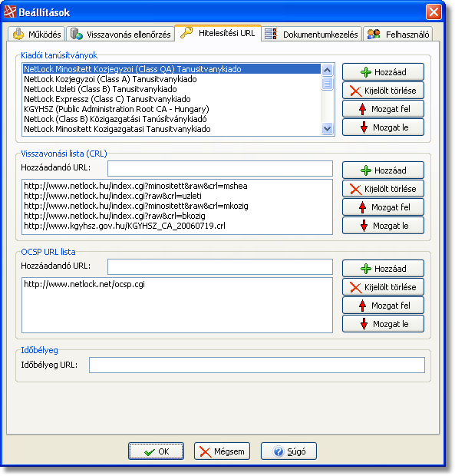Switch to the Működés tab
The width and height of the screenshot is (455, 476).
click(x=36, y=34)
